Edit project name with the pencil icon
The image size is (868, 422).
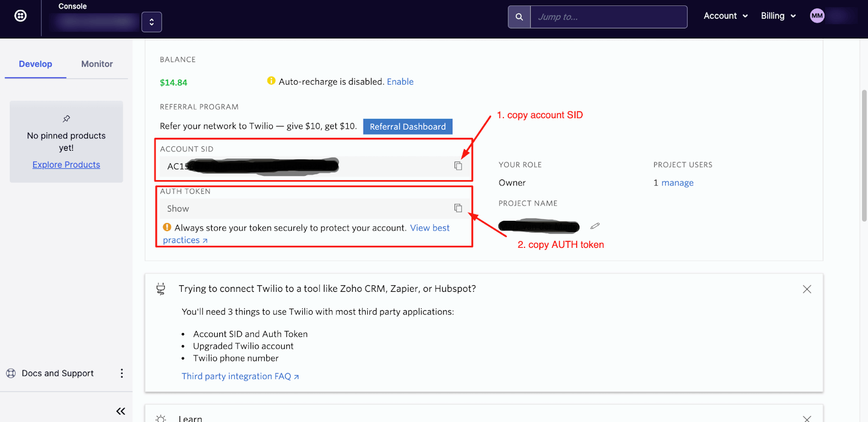pos(595,226)
